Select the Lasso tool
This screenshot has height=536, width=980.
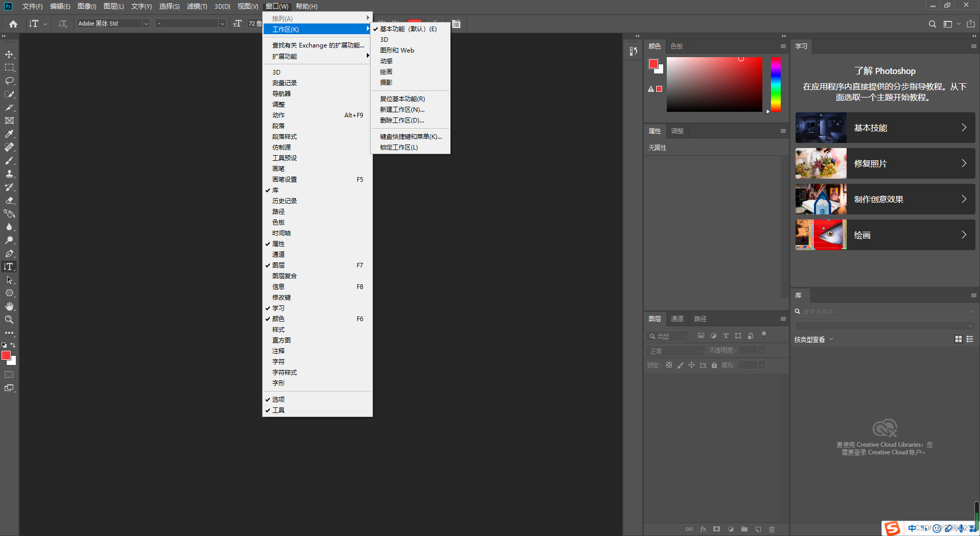(9, 81)
